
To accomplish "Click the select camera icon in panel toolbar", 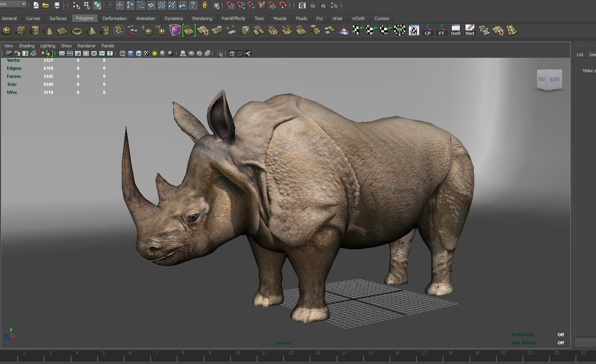I will pos(9,53).
